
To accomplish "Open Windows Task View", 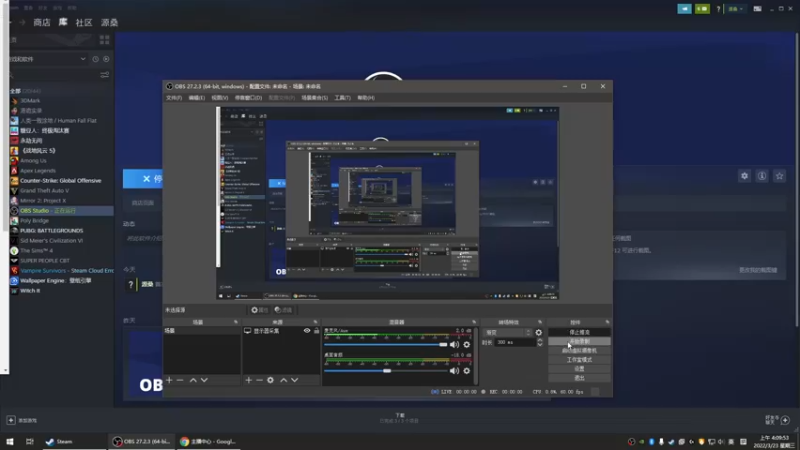I will 30,441.
